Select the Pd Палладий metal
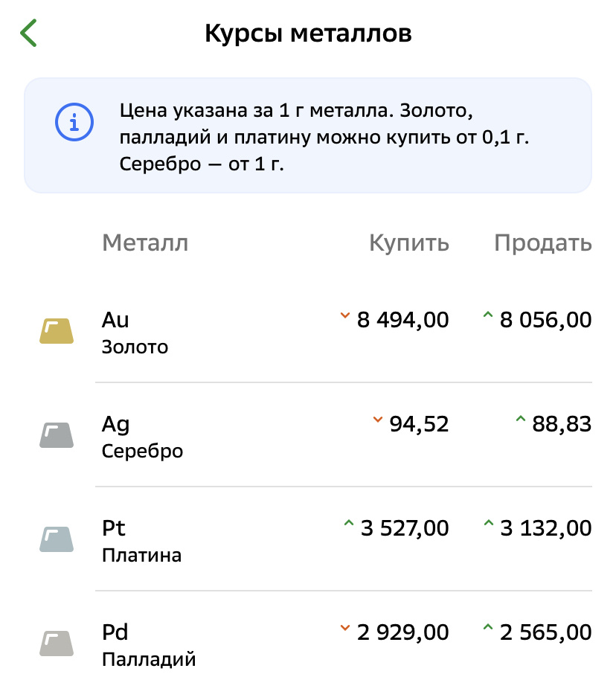Screen dimensions: 616x677 click(x=148, y=644)
